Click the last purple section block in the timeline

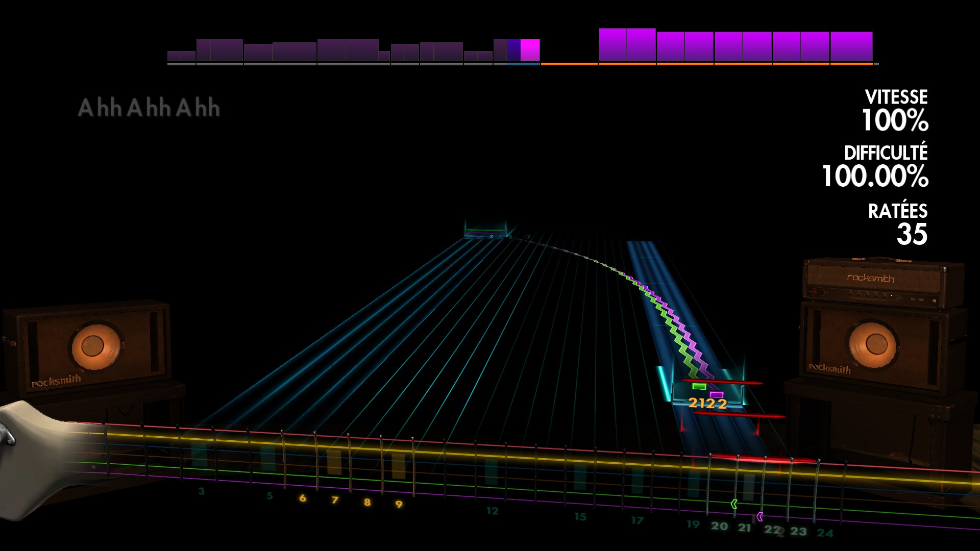click(851, 46)
